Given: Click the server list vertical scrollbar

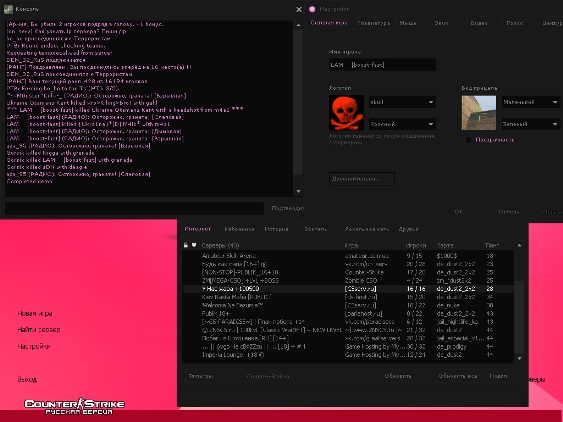Looking at the screenshot, I should point(519,302).
